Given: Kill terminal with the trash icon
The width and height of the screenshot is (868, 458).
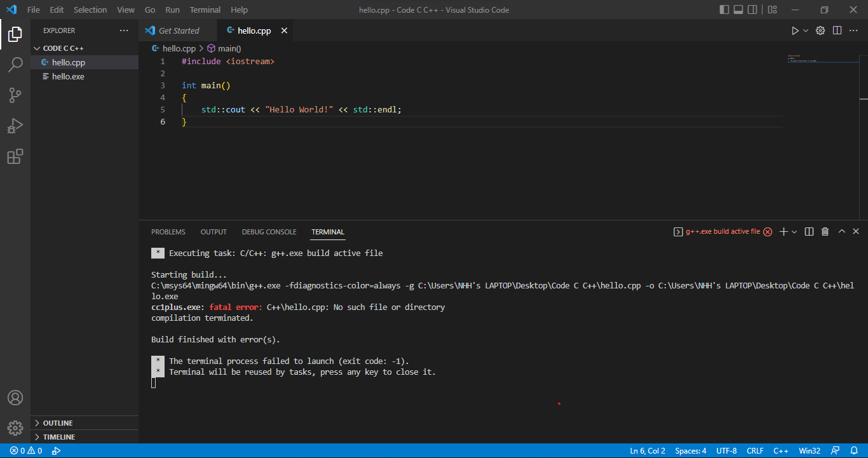Looking at the screenshot, I should pyautogui.click(x=825, y=232).
